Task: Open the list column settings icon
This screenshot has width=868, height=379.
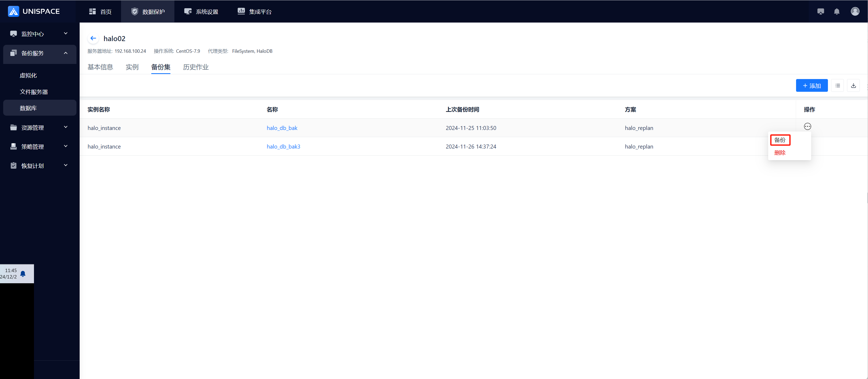Action: 837,85
